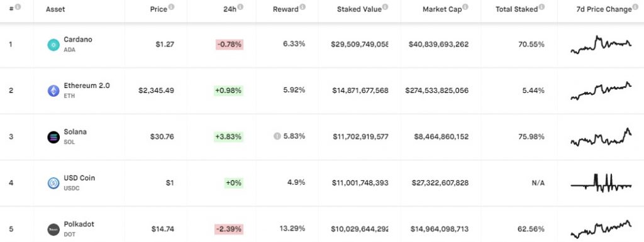Click Cardano's -0.78% change badge
Screen dimensions: 644x242
pyautogui.click(x=230, y=44)
